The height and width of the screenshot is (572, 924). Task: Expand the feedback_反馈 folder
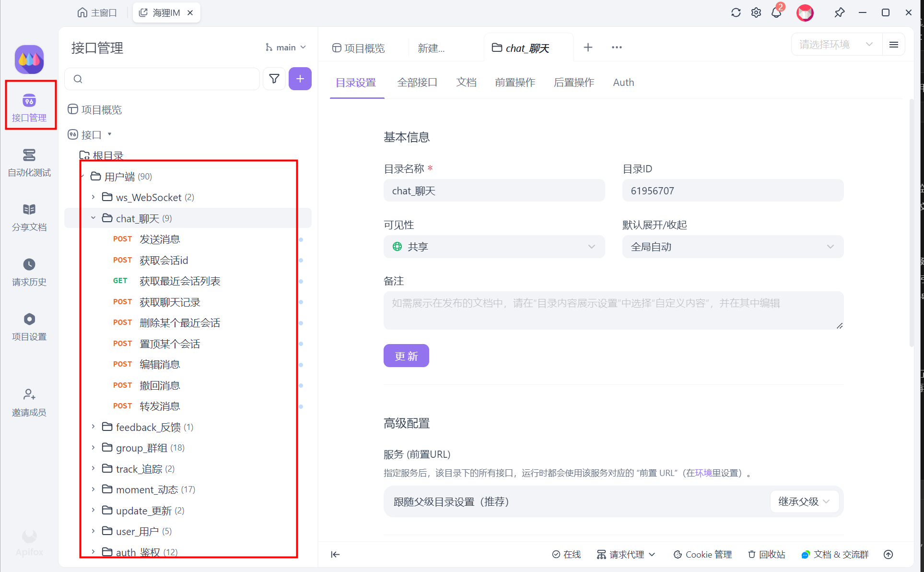[x=93, y=427]
